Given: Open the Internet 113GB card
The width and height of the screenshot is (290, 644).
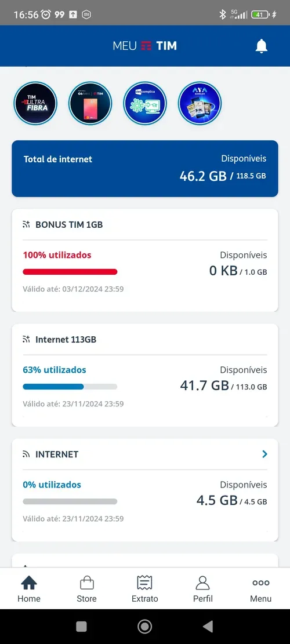Looking at the screenshot, I should pyautogui.click(x=145, y=375).
